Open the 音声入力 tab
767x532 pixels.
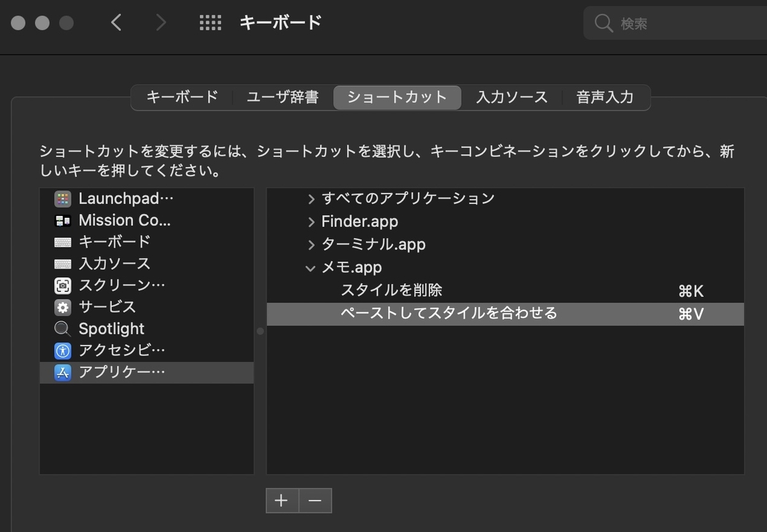(x=605, y=97)
